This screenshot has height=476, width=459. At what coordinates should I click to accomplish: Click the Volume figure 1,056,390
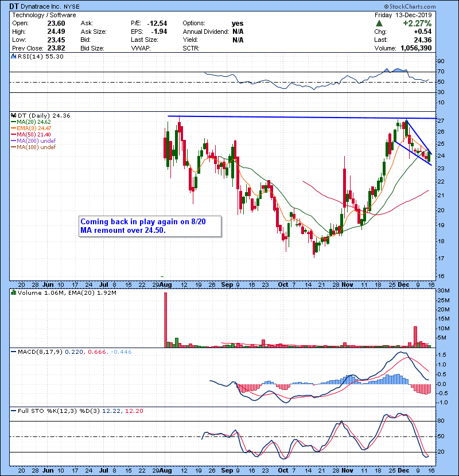click(416, 48)
